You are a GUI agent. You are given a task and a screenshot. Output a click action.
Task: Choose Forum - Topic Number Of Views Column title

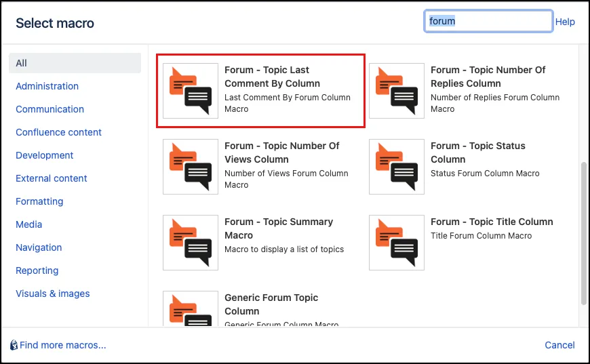click(x=282, y=153)
